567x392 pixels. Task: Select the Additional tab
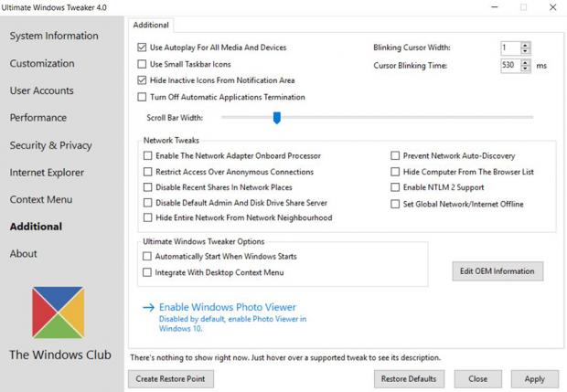pyautogui.click(x=149, y=25)
